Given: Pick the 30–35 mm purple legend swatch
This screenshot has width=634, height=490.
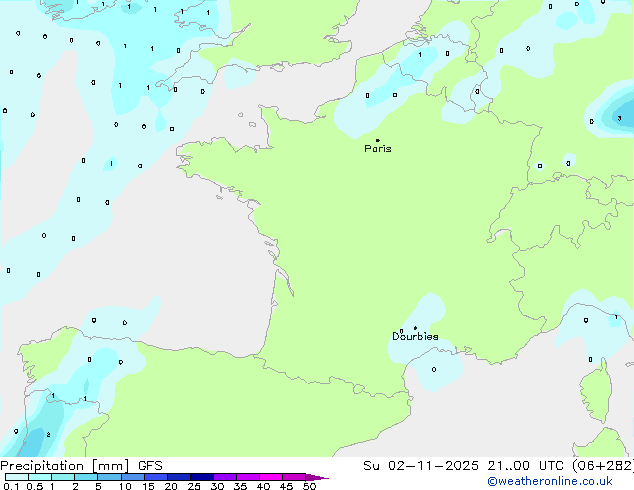Looking at the screenshot, I should point(224,477).
